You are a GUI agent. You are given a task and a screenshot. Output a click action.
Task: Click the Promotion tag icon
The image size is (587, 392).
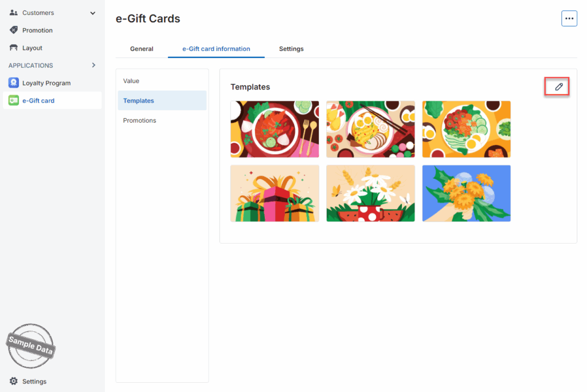coord(14,30)
